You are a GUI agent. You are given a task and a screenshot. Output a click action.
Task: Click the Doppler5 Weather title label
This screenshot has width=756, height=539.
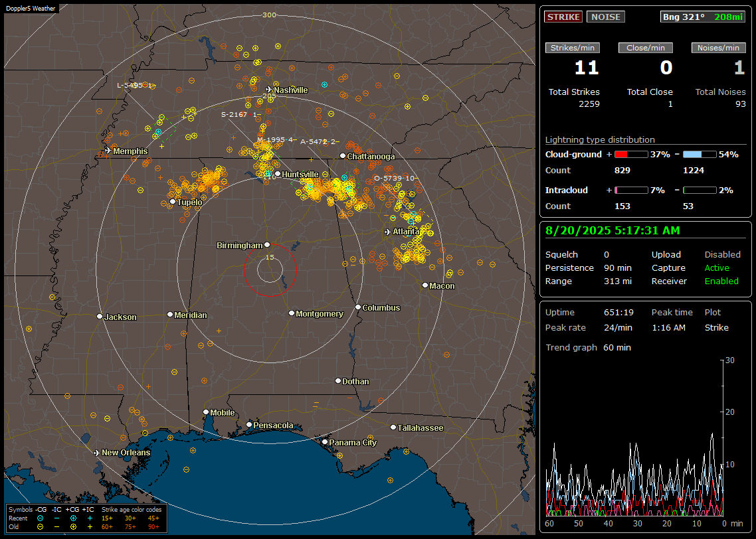(31, 9)
